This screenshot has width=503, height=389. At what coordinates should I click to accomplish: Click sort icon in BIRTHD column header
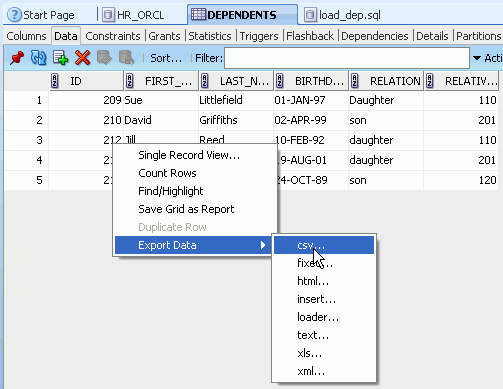click(x=280, y=81)
